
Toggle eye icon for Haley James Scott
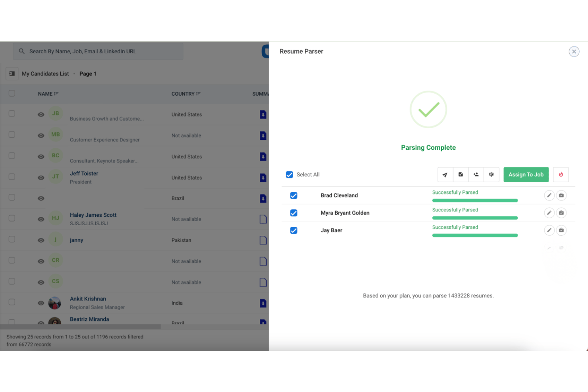[41, 219]
